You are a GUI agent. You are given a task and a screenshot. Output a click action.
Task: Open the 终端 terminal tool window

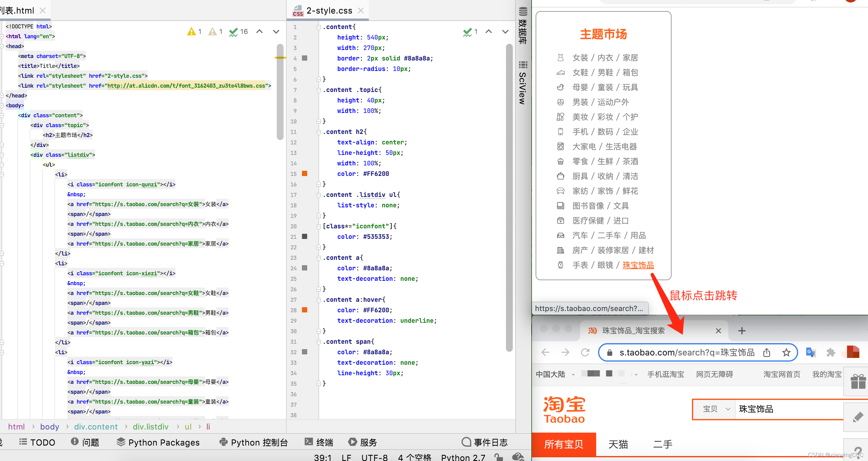click(319, 442)
